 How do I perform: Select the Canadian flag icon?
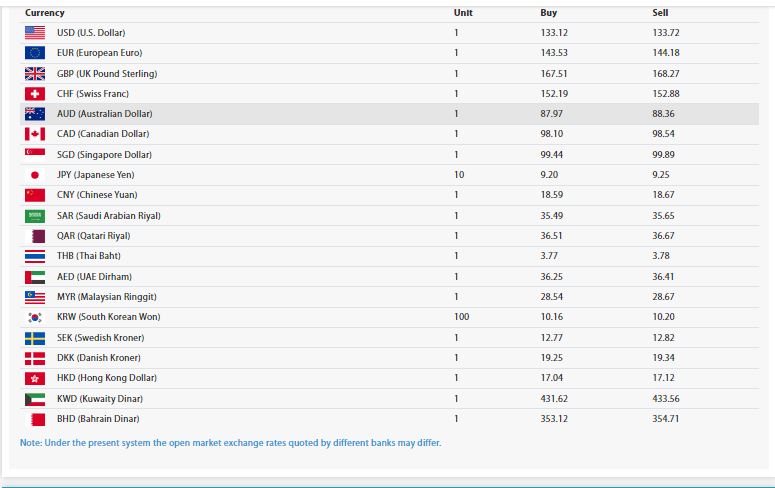tap(35, 134)
